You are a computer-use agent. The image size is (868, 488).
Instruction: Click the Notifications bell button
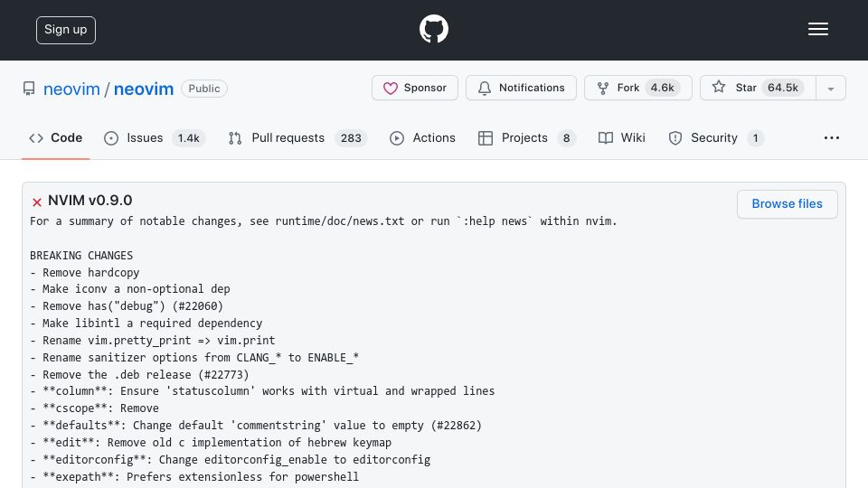[x=521, y=88]
